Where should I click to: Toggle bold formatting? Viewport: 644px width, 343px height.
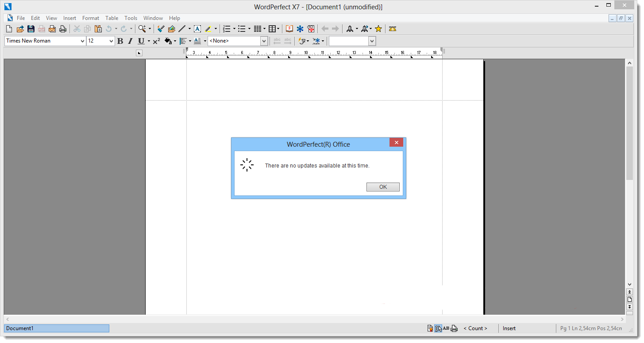[x=120, y=41]
